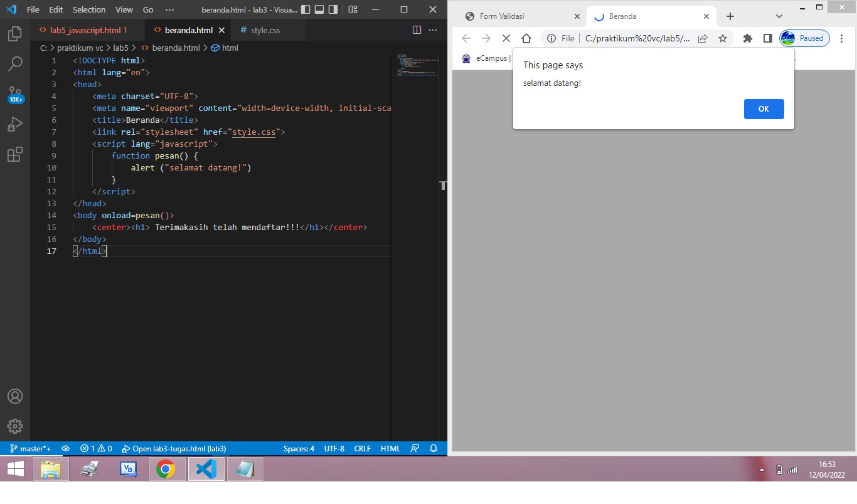The image size is (857, 504).
Task: Open the Accounts menu in the activity bar
Action: (x=15, y=396)
